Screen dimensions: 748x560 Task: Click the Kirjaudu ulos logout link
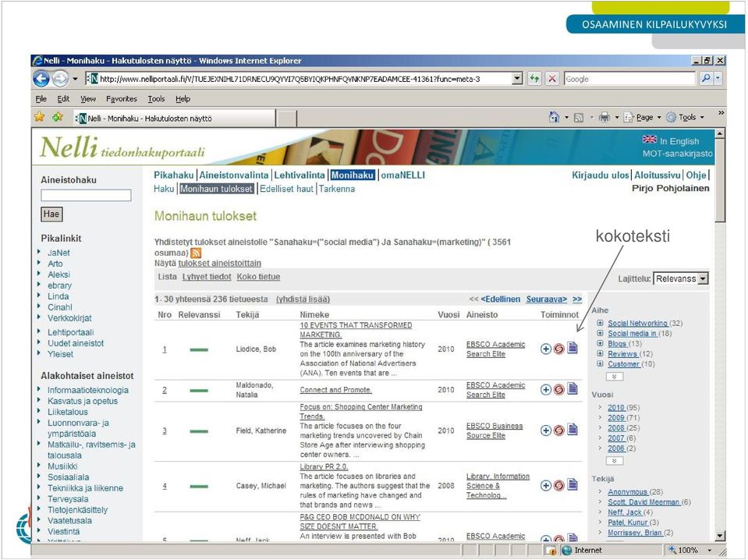tap(600, 175)
